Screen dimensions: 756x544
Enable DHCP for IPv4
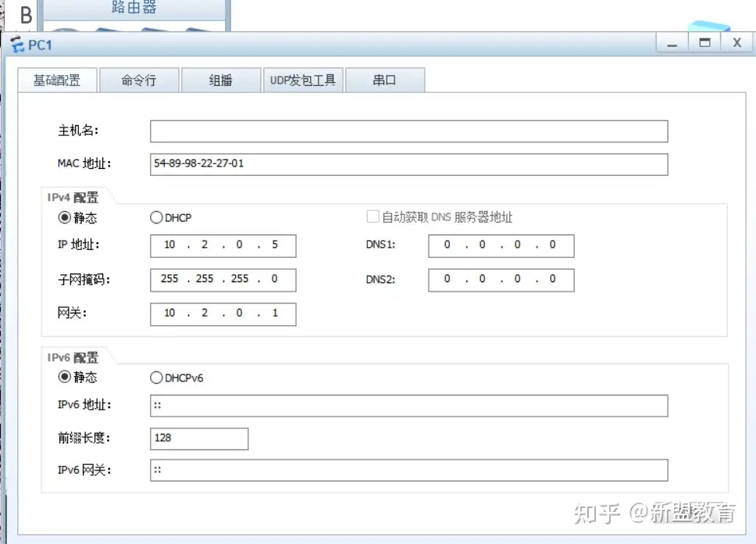pos(156,218)
